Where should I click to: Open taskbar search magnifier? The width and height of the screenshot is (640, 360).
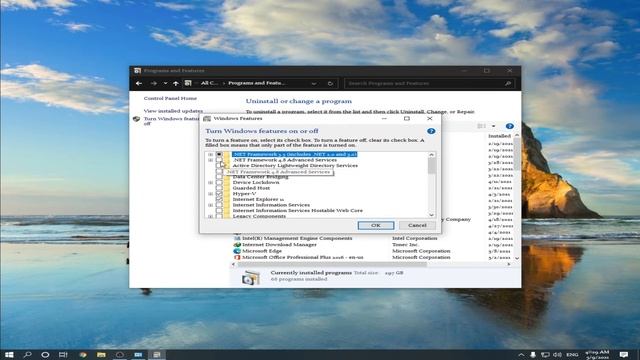click(27, 355)
